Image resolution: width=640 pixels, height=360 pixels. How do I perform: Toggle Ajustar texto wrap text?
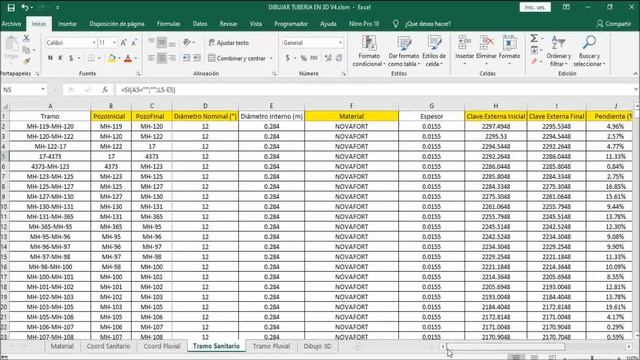(229, 42)
